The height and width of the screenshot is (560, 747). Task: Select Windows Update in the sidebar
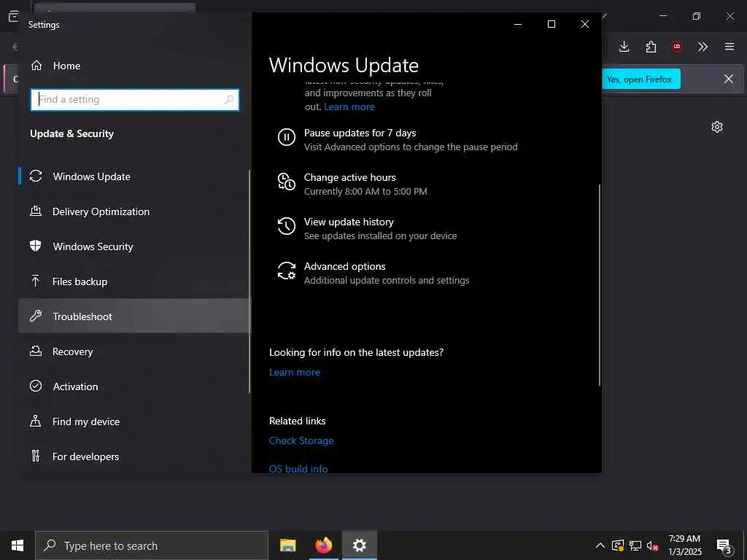tap(133, 176)
